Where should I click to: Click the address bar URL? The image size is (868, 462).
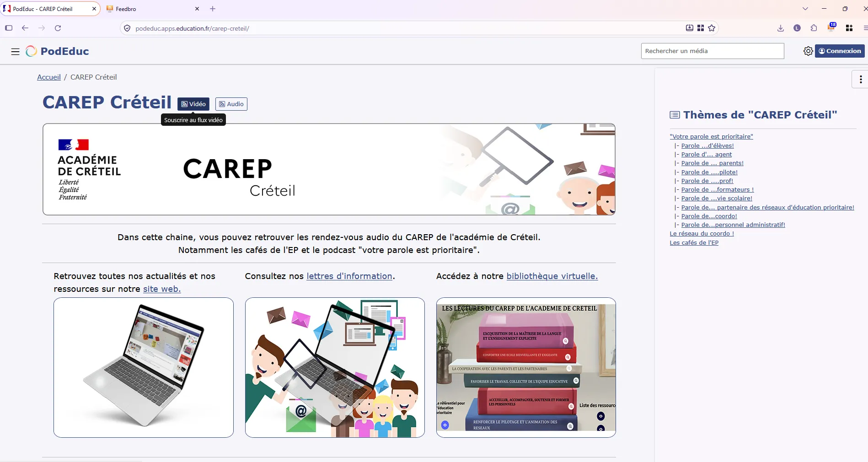pos(192,28)
